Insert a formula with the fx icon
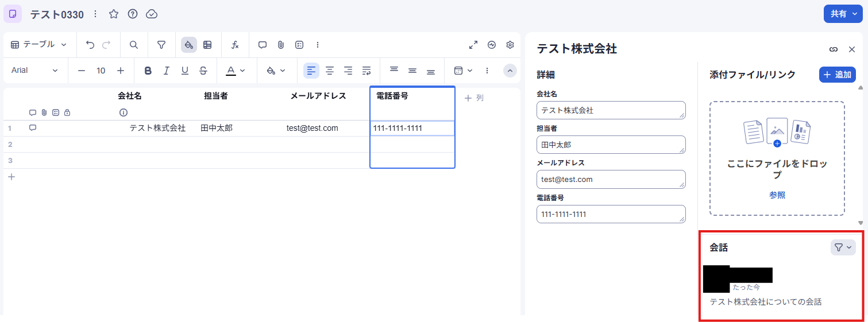The width and height of the screenshot is (868, 322). click(x=235, y=45)
